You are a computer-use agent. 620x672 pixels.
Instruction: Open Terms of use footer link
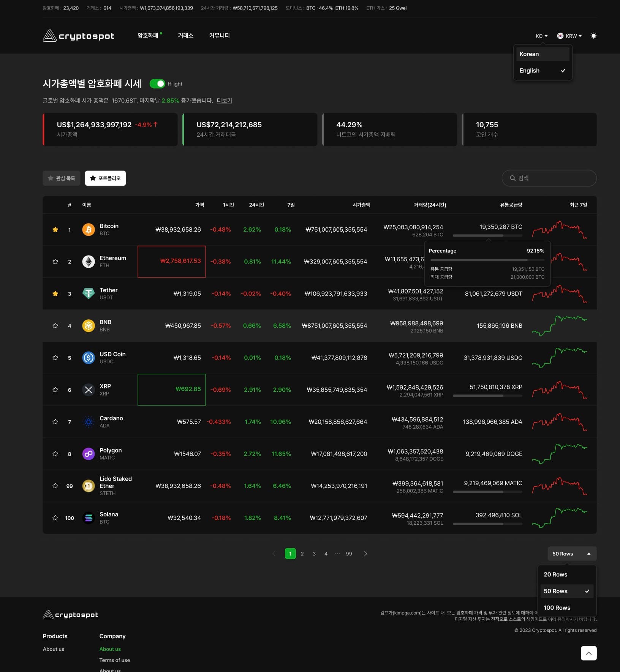tap(114, 660)
